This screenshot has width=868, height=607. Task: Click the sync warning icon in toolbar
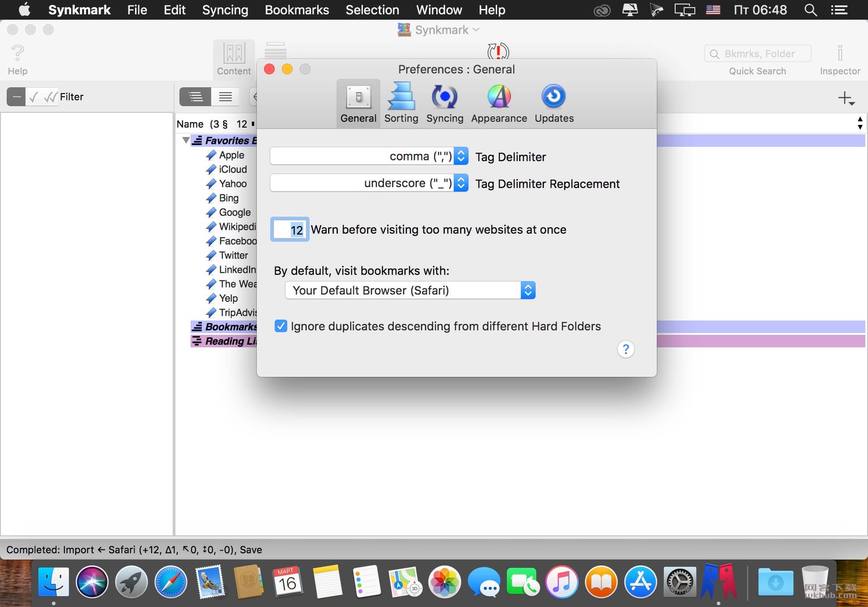[498, 51]
